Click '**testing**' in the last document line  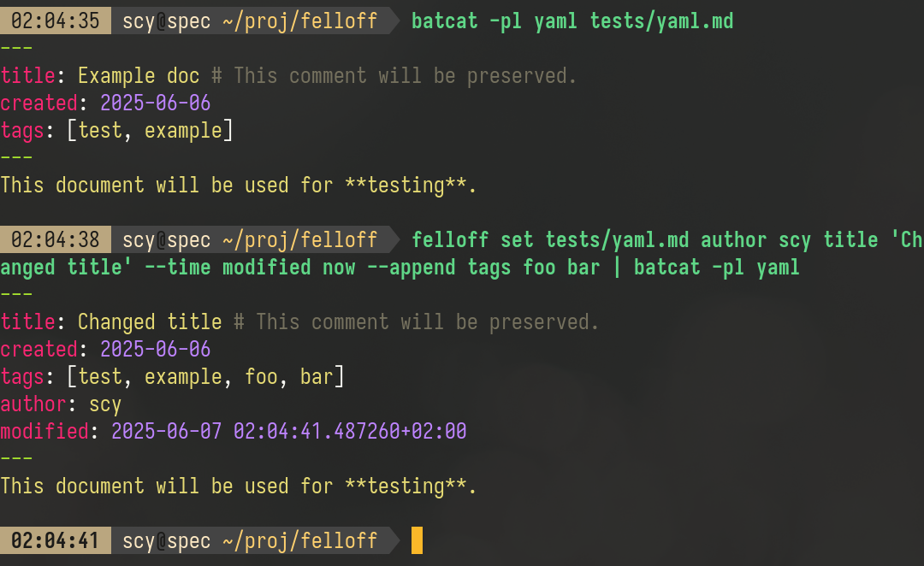(405, 486)
